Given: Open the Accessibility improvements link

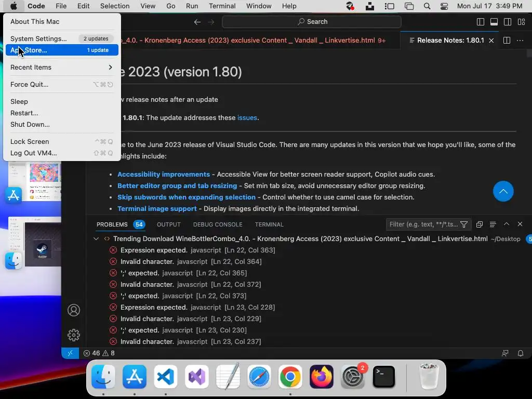Looking at the screenshot, I should point(164,175).
